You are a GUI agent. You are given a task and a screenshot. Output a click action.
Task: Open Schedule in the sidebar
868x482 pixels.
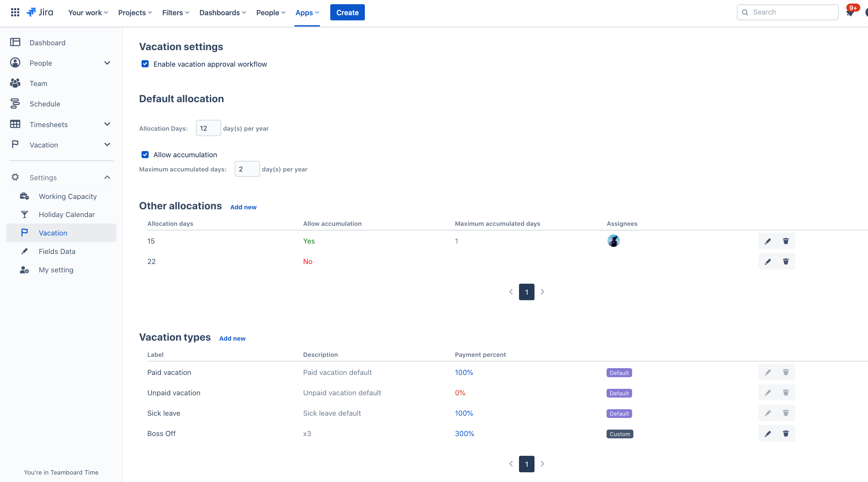point(45,104)
